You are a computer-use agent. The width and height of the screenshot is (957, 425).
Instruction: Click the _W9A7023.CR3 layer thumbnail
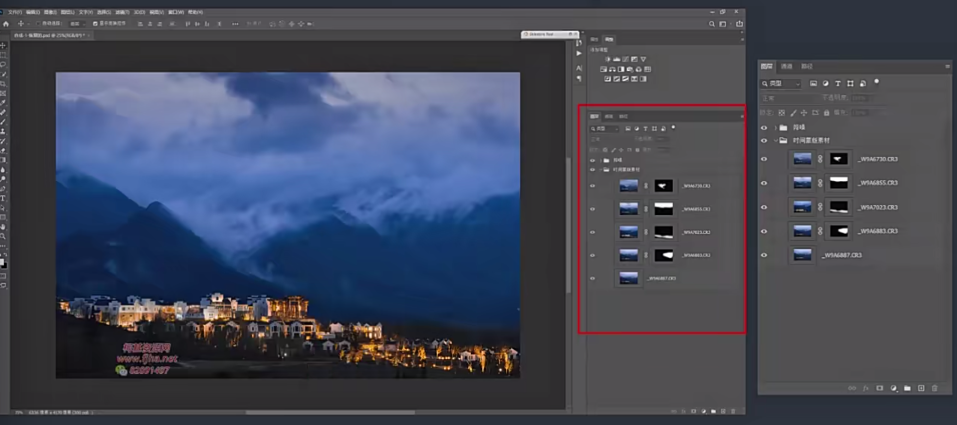[802, 207]
